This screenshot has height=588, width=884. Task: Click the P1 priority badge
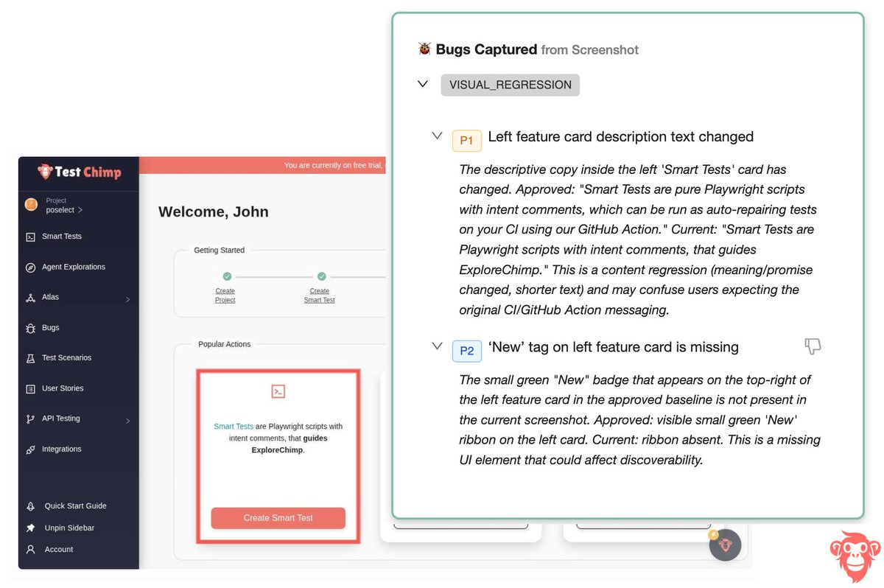(x=467, y=140)
